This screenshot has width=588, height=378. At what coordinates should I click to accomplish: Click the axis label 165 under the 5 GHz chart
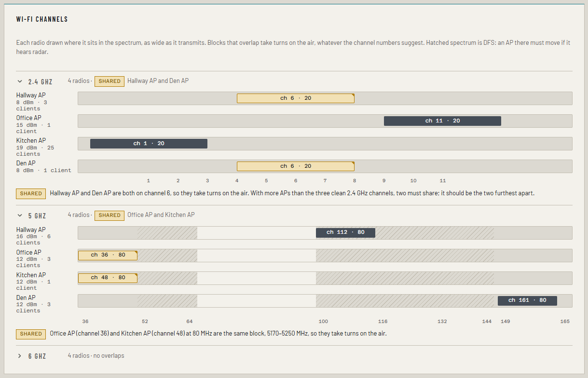565,322
